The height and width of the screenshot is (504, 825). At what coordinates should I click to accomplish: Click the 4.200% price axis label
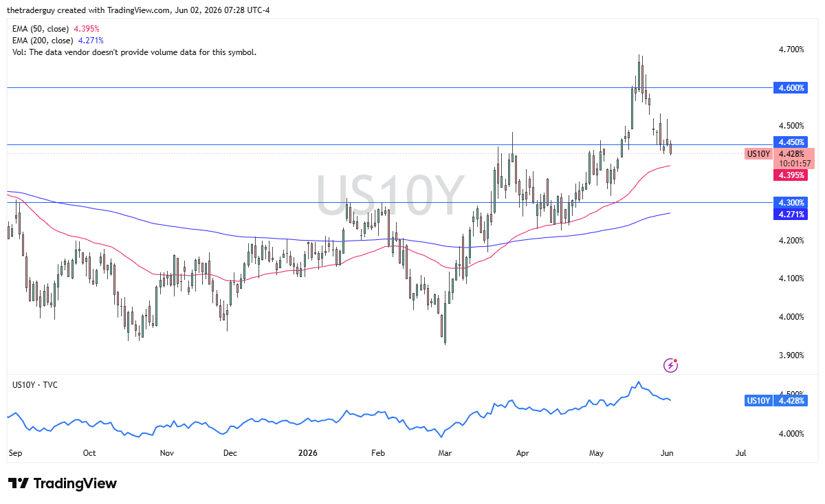click(x=792, y=241)
